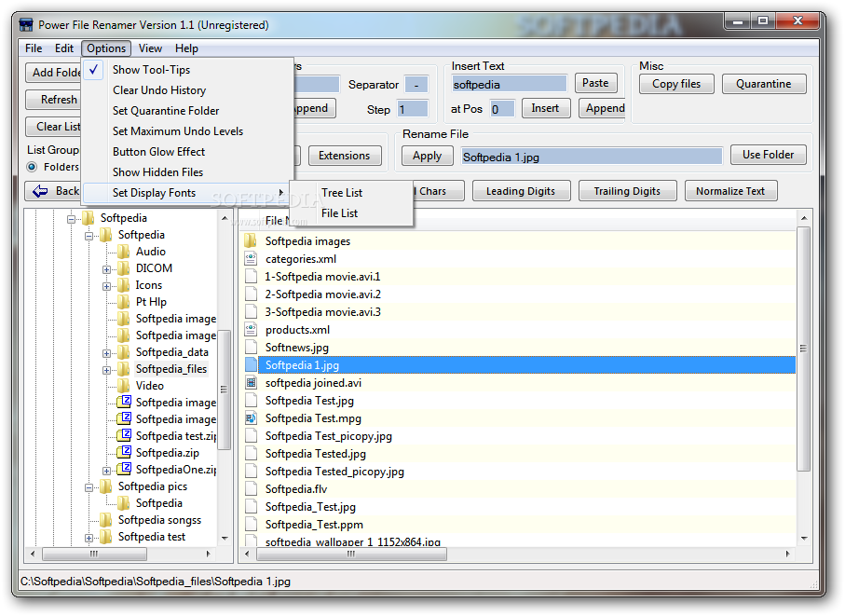This screenshot has height=616, width=845.
Task: Click the Audio folder icon in tree
Action: click(x=123, y=251)
